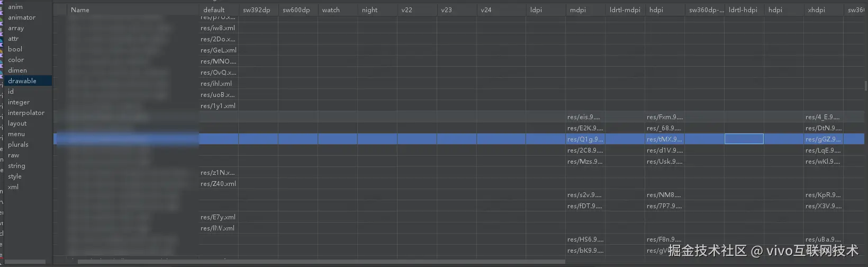This screenshot has width=868, height=267.
Task: Select the res/E2K.9 mdpi cell
Action: click(x=585, y=128)
